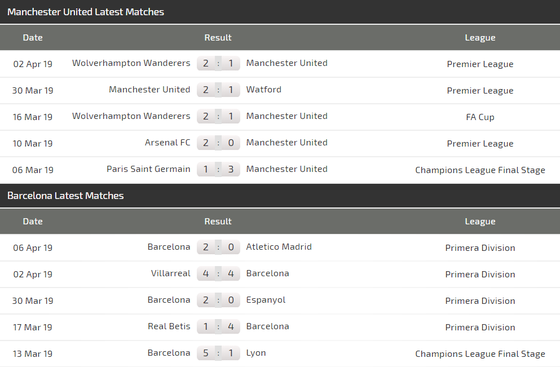Open the Villarreal team link
The height and width of the screenshot is (367, 560).
170,273
